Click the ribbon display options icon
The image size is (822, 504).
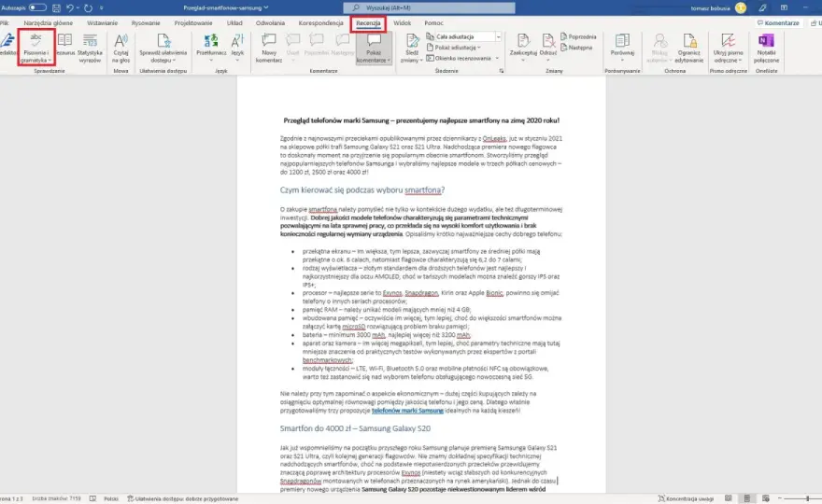(784, 7)
